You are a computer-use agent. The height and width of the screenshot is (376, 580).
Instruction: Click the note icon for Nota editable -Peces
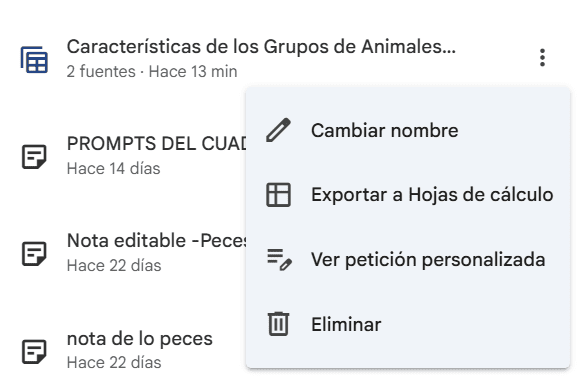pyautogui.click(x=34, y=254)
